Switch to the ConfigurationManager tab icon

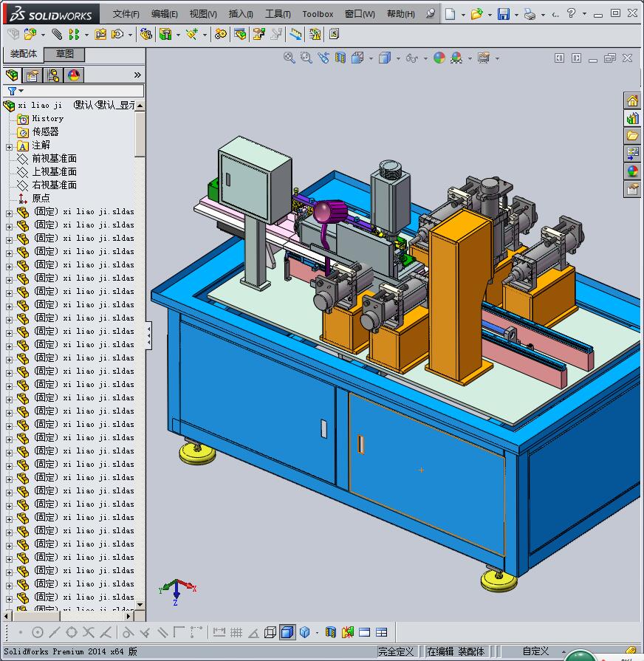click(x=53, y=75)
